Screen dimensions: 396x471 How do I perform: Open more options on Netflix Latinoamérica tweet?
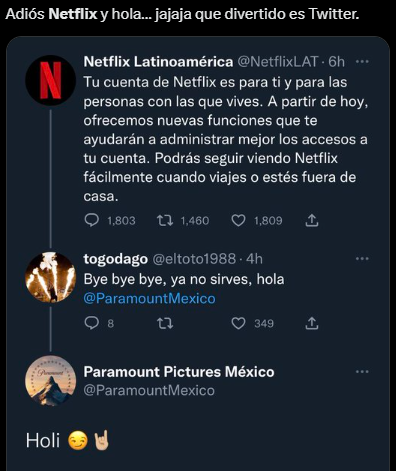(x=362, y=62)
